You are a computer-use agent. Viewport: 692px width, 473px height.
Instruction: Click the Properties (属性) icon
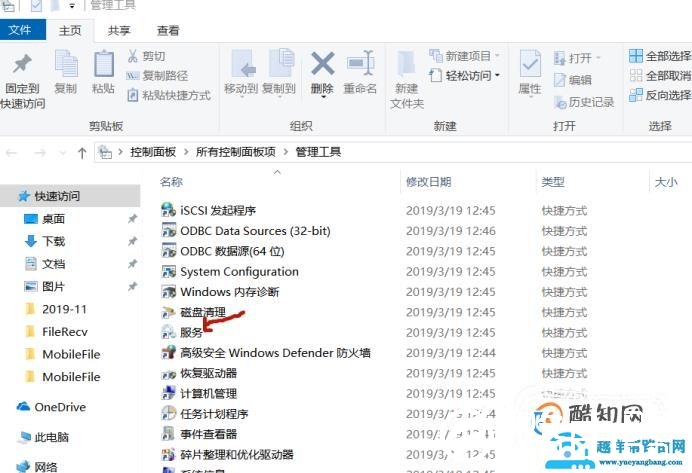[x=530, y=64]
